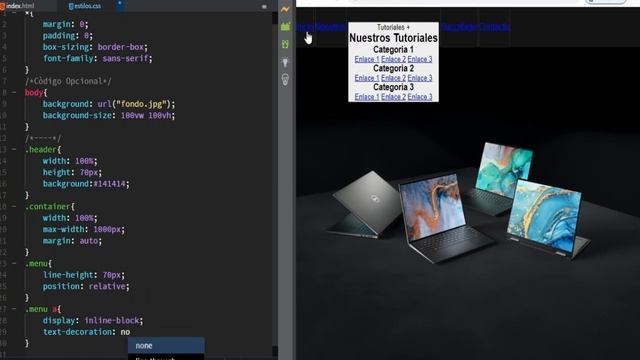The width and height of the screenshot is (640, 360).
Task: Click the 'margin: 0;' line in the editor
Action: (x=65, y=24)
